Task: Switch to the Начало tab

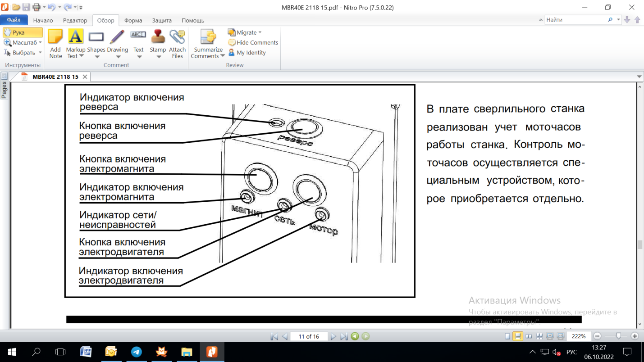Action: click(x=43, y=20)
